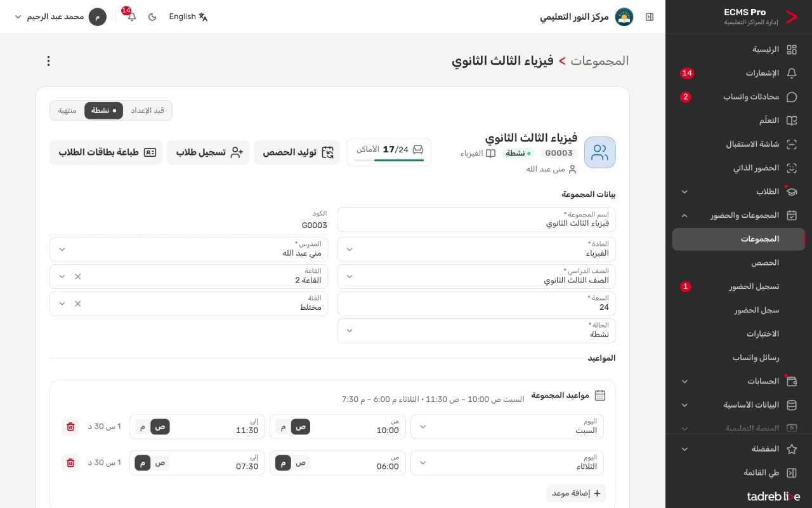812x508 pixels.
Task: Select المجموعات submenu item
Action: 738,239
